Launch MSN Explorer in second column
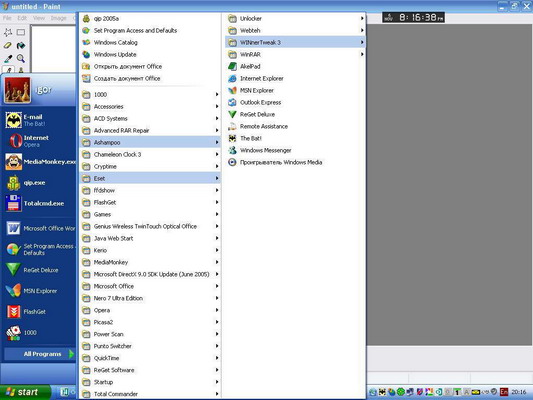 pyautogui.click(x=295, y=90)
